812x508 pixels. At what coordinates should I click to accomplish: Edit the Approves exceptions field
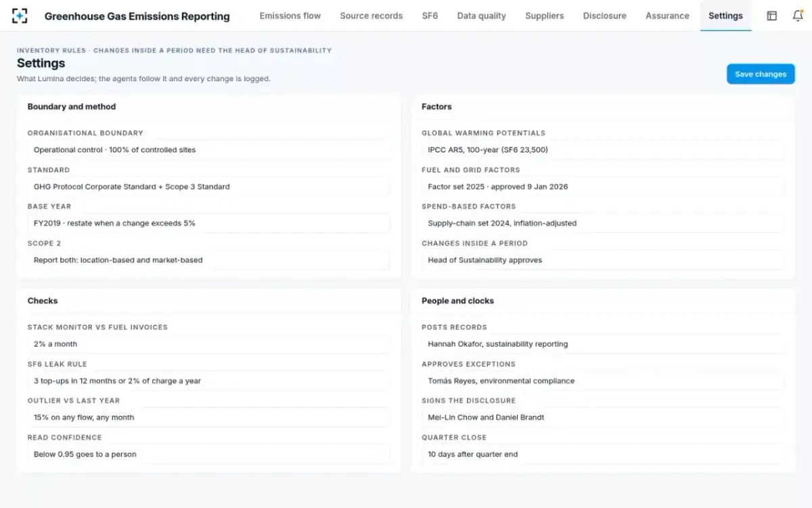click(x=603, y=381)
